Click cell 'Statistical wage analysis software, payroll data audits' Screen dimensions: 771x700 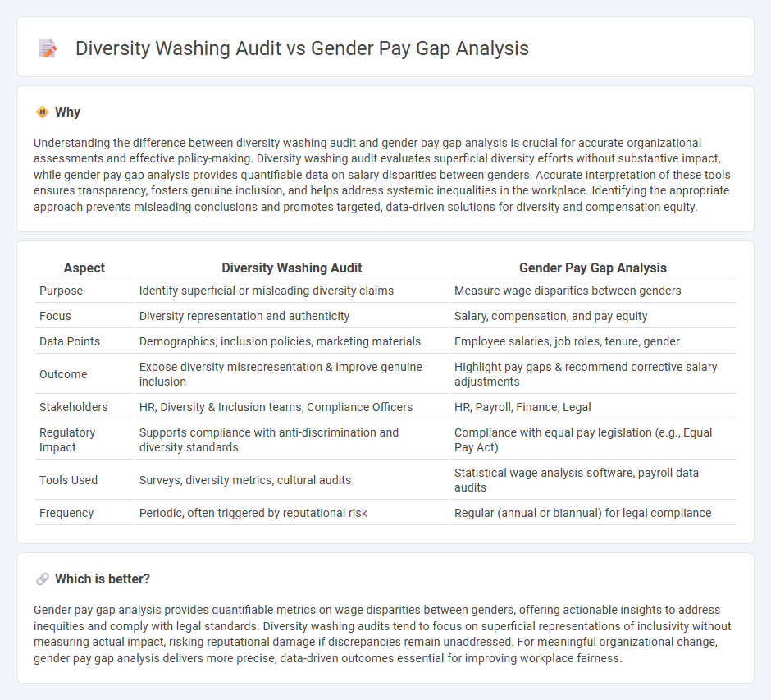click(592, 480)
